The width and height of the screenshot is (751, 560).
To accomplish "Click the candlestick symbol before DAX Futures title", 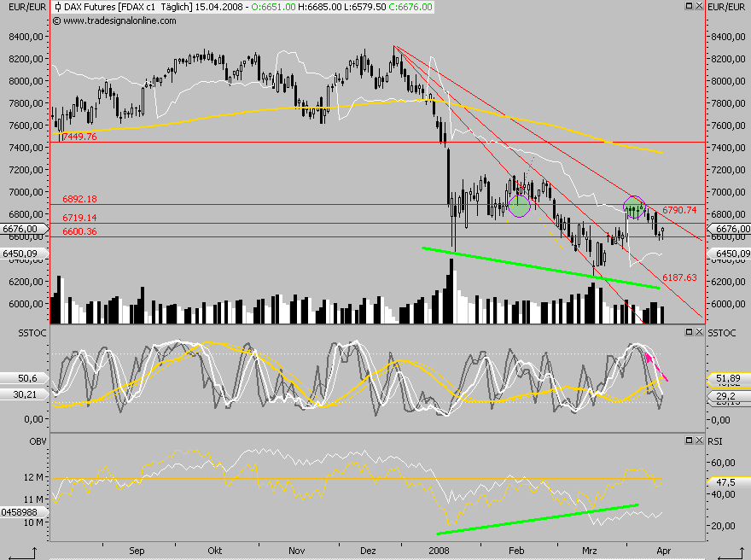I will click(x=57, y=7).
